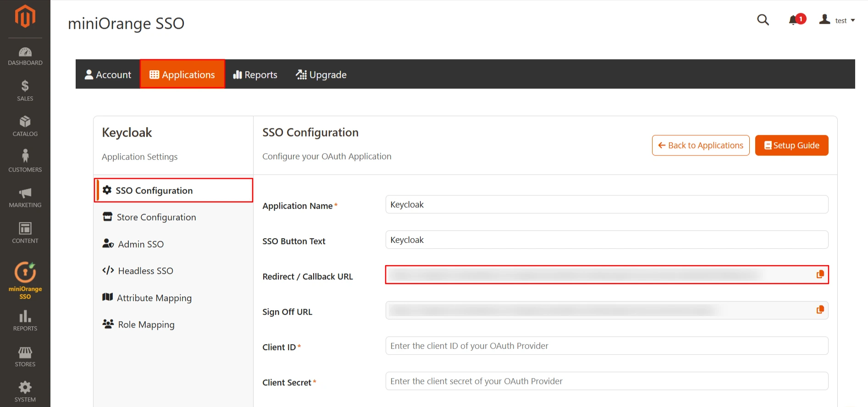Open the test user account dropdown
Viewport: 868px width, 407px height.
click(837, 20)
